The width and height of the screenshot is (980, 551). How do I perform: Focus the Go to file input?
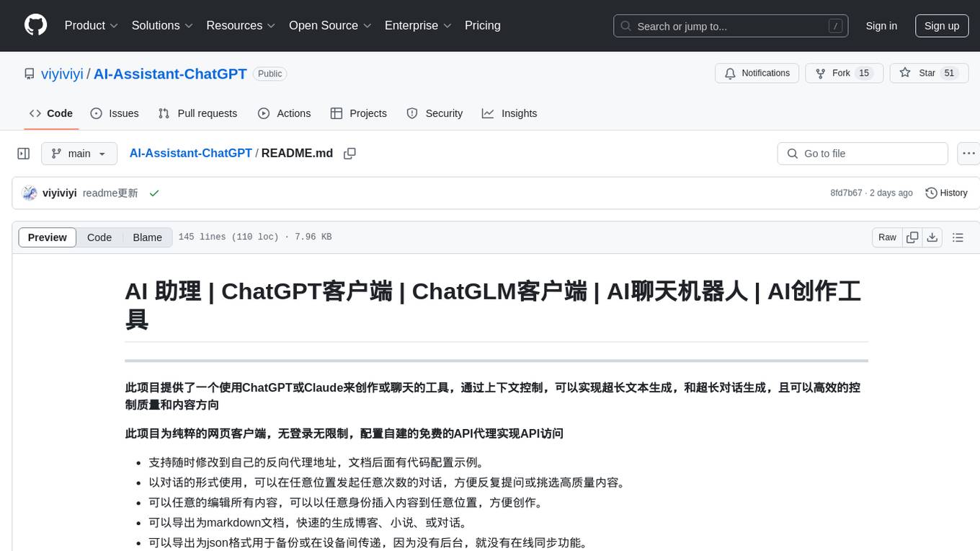point(863,154)
